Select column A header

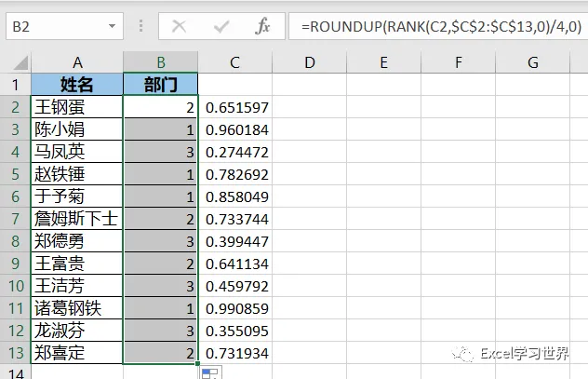77,62
